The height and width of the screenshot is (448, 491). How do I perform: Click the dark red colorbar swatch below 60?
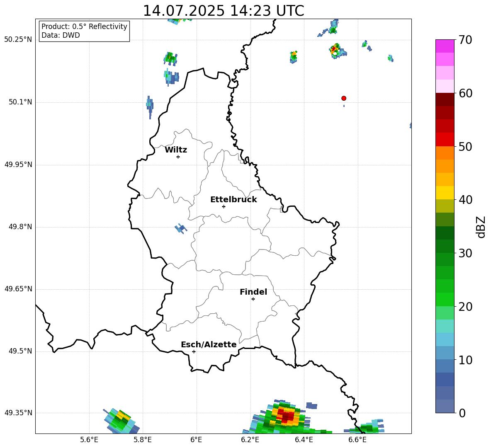[445, 99]
